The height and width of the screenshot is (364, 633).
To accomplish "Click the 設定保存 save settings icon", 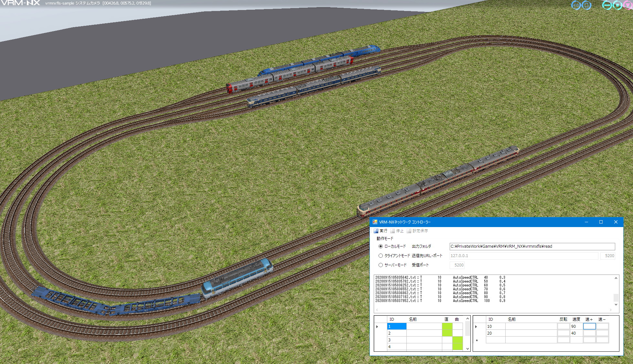I will (409, 231).
